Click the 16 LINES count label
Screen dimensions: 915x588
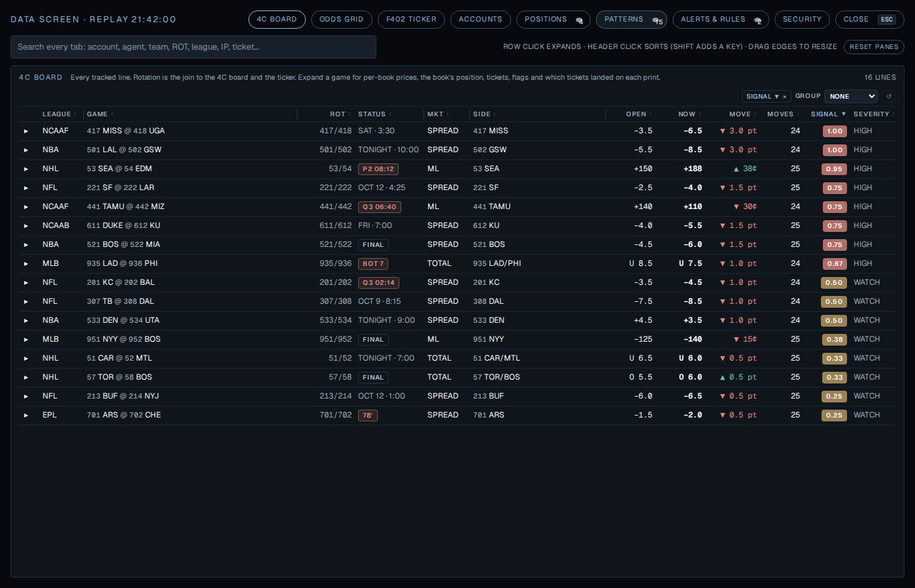pyautogui.click(x=880, y=78)
